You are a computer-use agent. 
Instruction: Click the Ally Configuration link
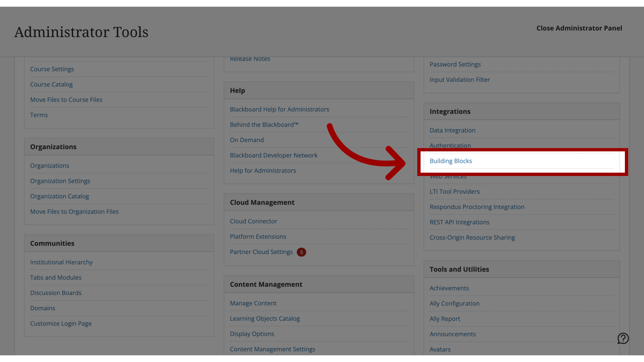click(x=454, y=304)
